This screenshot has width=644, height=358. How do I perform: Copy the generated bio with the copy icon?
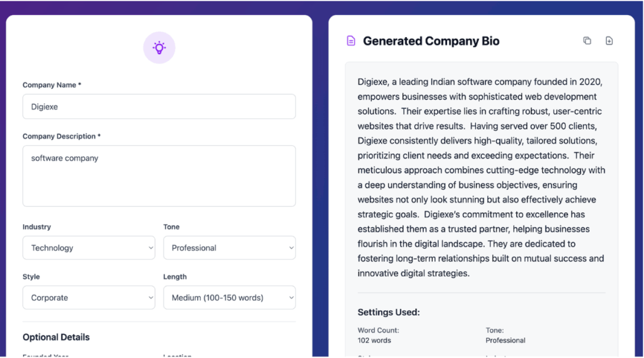tap(587, 41)
